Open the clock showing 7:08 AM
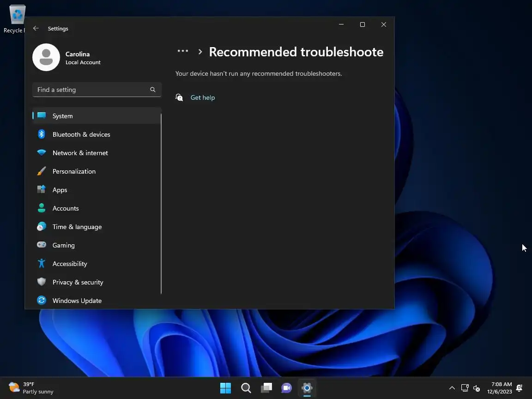Viewport: 532px width, 399px height. coord(499,388)
